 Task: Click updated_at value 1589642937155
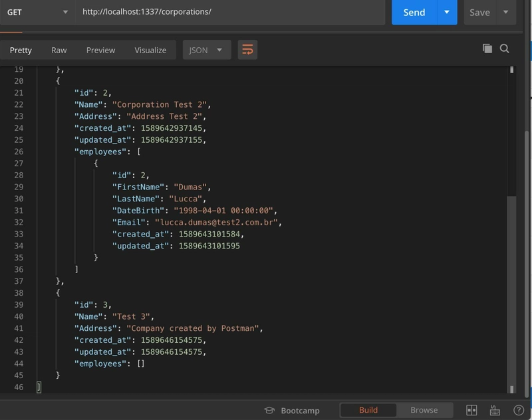click(172, 140)
